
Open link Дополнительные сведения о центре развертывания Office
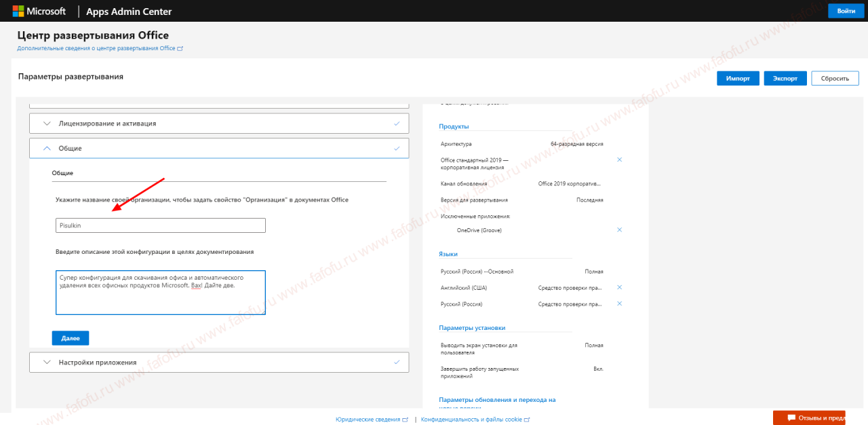(x=100, y=48)
